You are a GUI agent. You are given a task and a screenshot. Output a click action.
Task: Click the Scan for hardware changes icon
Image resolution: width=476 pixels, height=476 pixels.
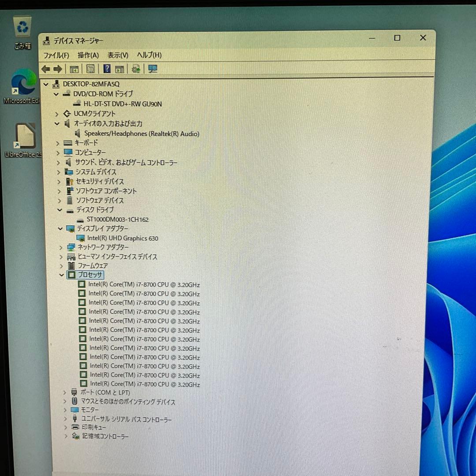[152, 69]
